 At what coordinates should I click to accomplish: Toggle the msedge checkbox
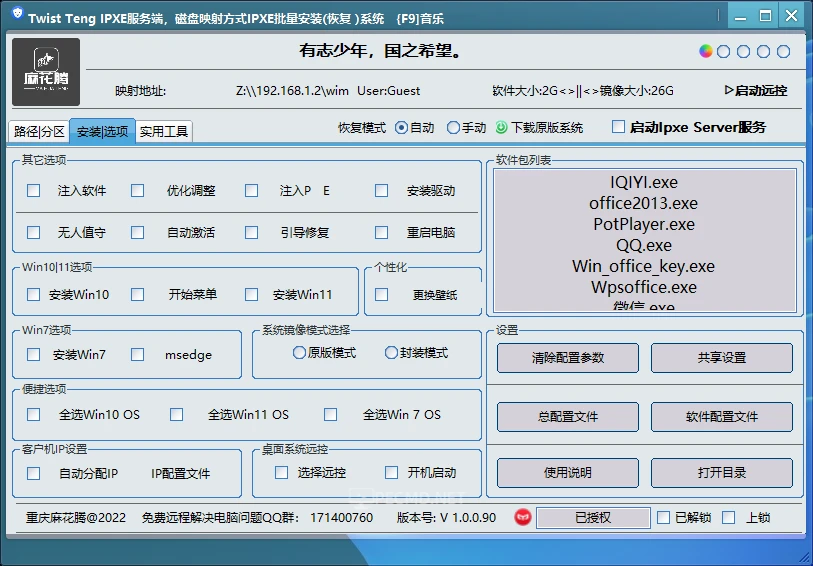coord(137,355)
